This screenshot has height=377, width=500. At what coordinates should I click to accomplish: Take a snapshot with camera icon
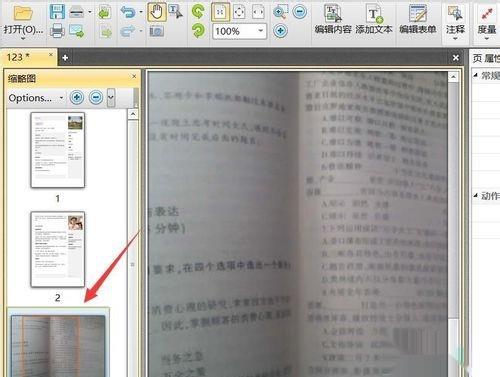click(x=156, y=31)
